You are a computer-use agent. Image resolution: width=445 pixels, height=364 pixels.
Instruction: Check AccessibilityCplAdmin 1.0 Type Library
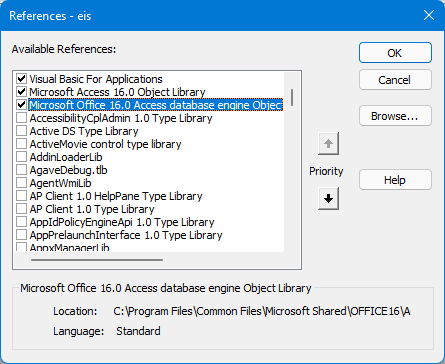(22, 118)
